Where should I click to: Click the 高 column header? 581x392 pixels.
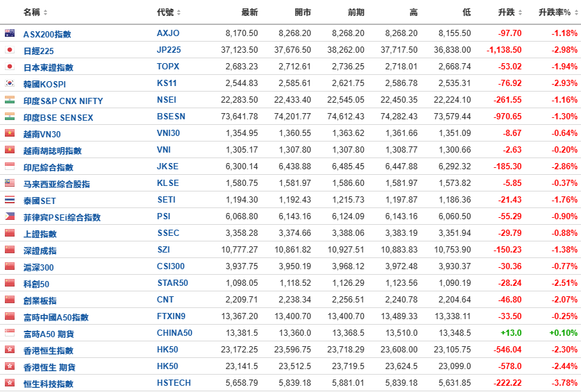[x=414, y=12]
